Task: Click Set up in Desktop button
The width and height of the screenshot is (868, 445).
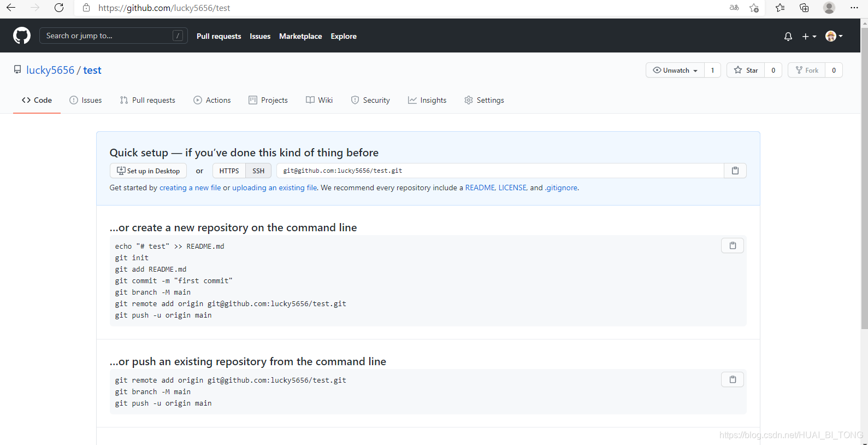Action: pyautogui.click(x=148, y=171)
